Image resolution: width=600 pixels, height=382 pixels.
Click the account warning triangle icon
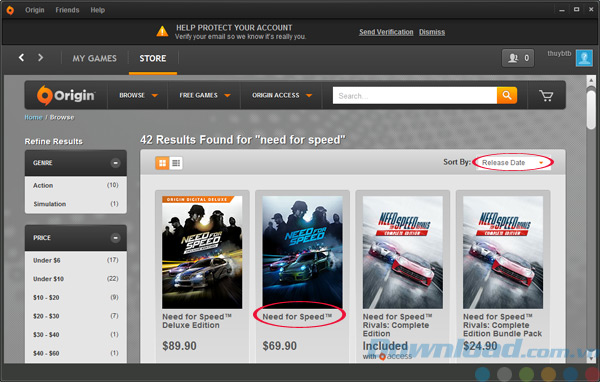coord(162,31)
